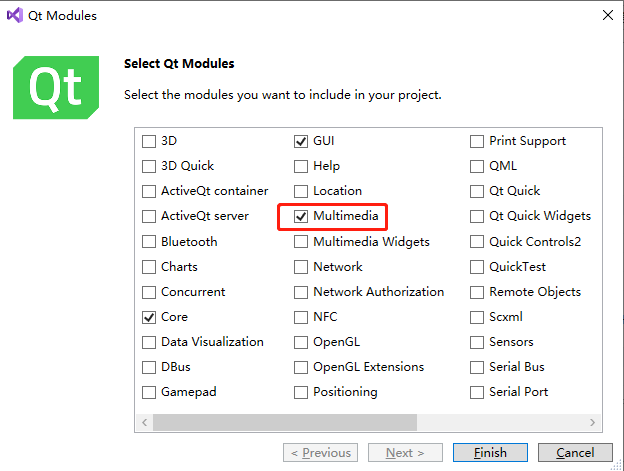The height and width of the screenshot is (471, 624).
Task: Click the disabled Next button
Action: point(405,453)
